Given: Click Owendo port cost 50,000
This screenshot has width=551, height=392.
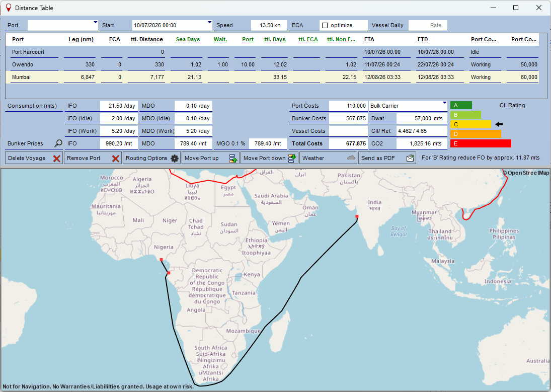Looking at the screenshot, I should click(529, 65).
